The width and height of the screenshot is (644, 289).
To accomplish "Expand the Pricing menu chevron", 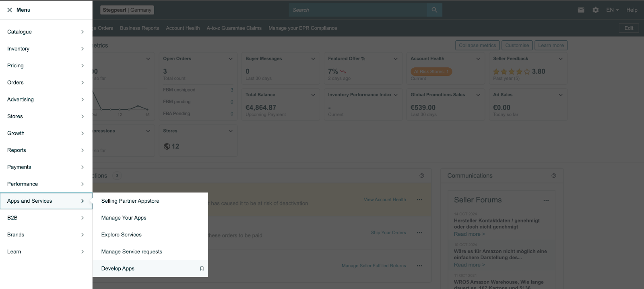I will tap(83, 66).
